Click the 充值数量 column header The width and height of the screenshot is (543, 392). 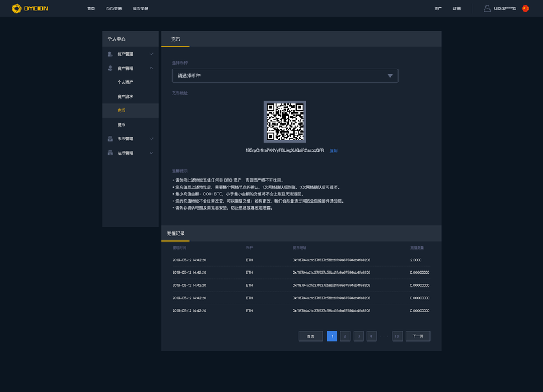[x=417, y=248]
